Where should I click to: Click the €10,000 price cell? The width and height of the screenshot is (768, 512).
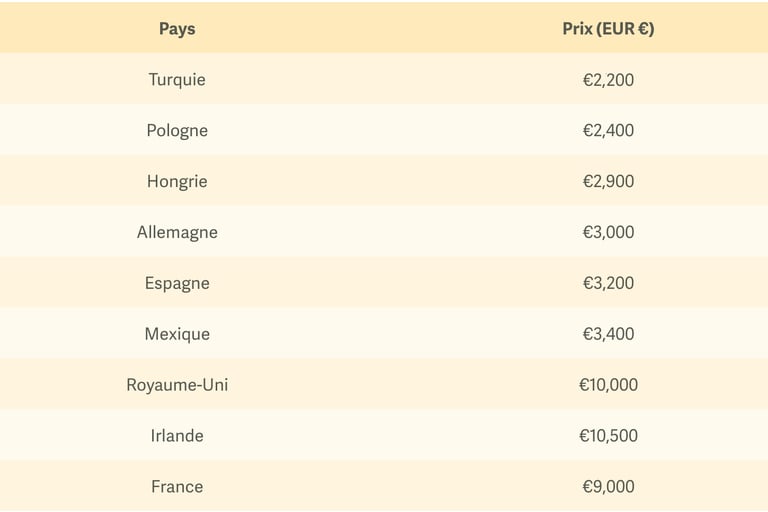point(608,385)
